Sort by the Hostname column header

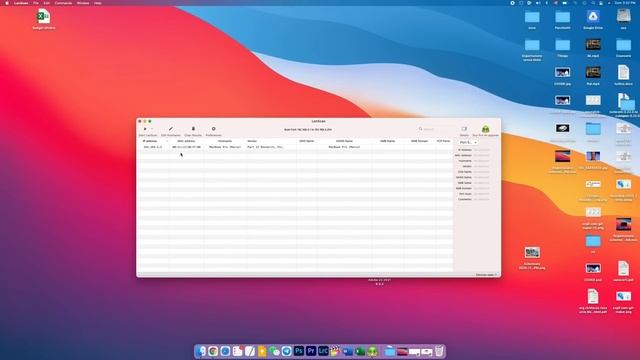click(x=225, y=141)
